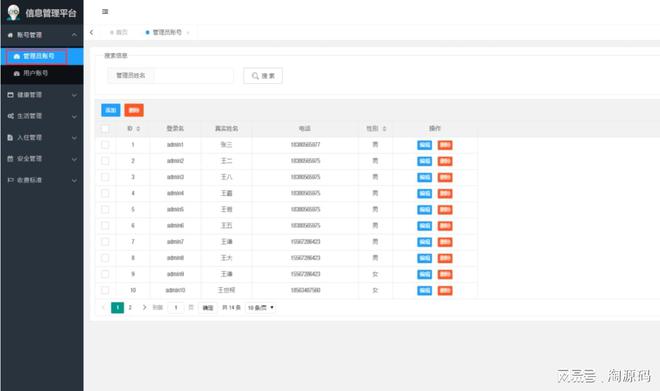Image resolution: width=660 pixels, height=391 pixels.
Task: Go to page 2 in pagination
Action: (130, 308)
